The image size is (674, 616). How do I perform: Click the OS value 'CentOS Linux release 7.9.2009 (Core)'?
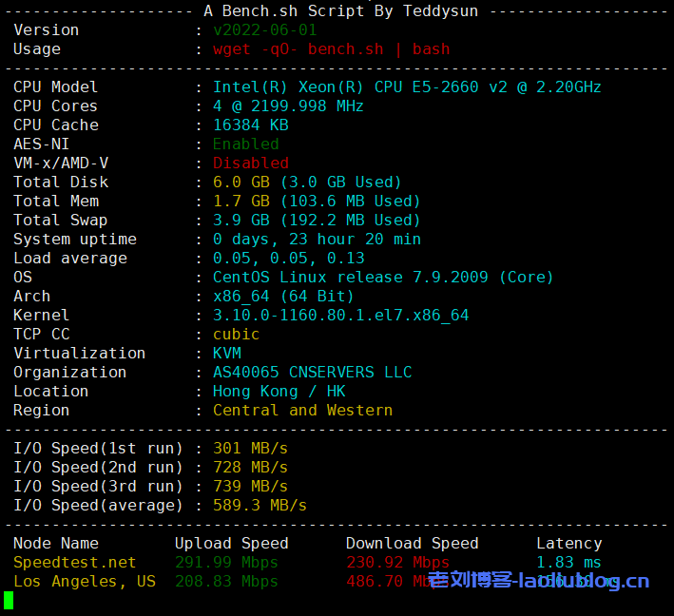coord(383,277)
